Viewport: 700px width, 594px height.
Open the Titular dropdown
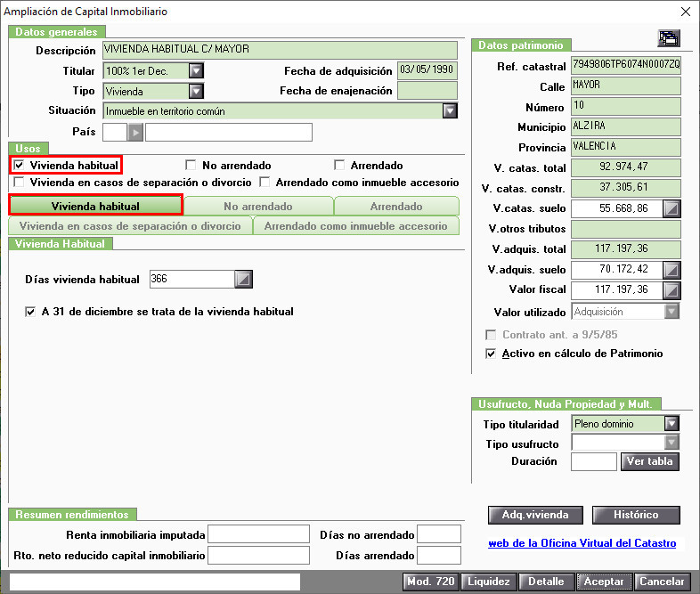[x=196, y=71]
